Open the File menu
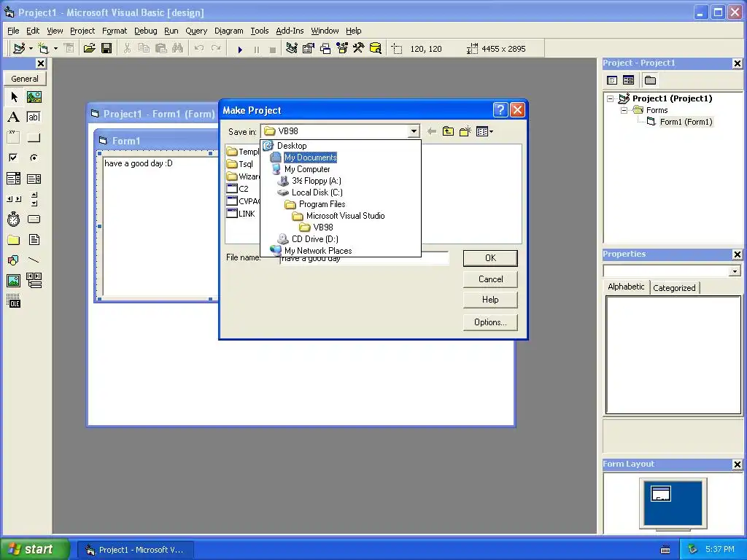 [x=13, y=31]
